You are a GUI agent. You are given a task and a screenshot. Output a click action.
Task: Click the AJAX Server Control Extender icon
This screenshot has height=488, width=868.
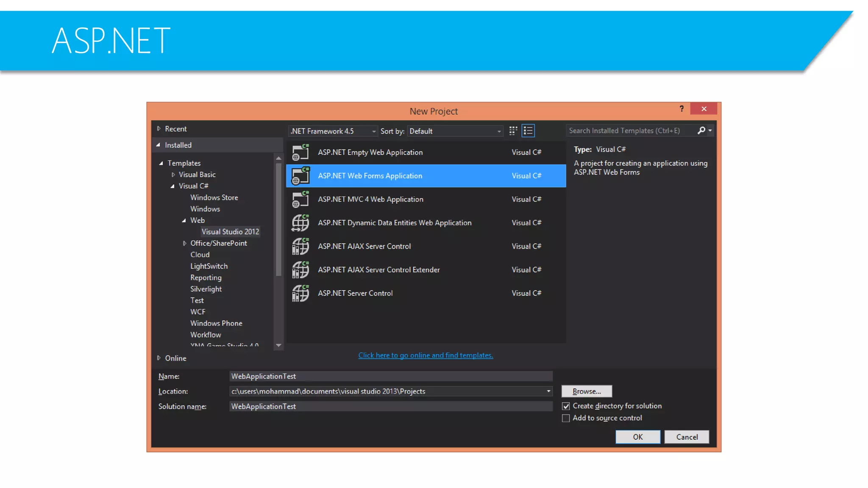[x=300, y=270]
